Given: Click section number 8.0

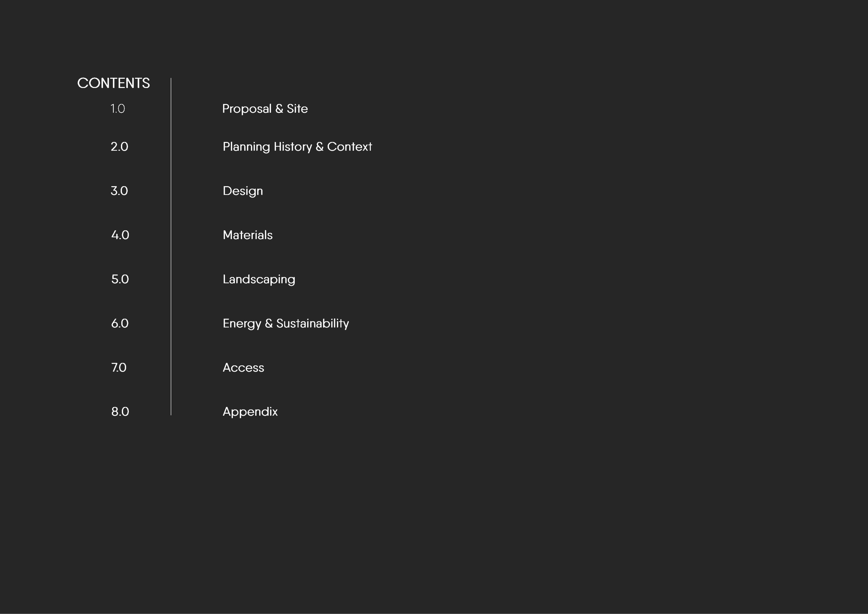Looking at the screenshot, I should click(x=120, y=412).
